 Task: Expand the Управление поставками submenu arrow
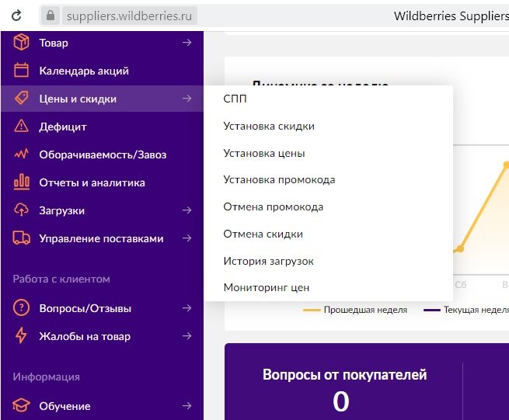coord(187,238)
